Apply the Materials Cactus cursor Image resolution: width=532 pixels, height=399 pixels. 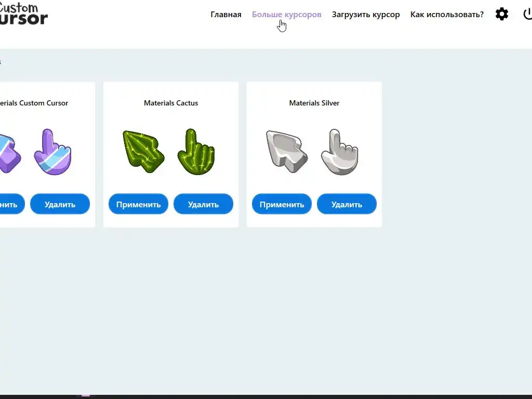coord(138,204)
